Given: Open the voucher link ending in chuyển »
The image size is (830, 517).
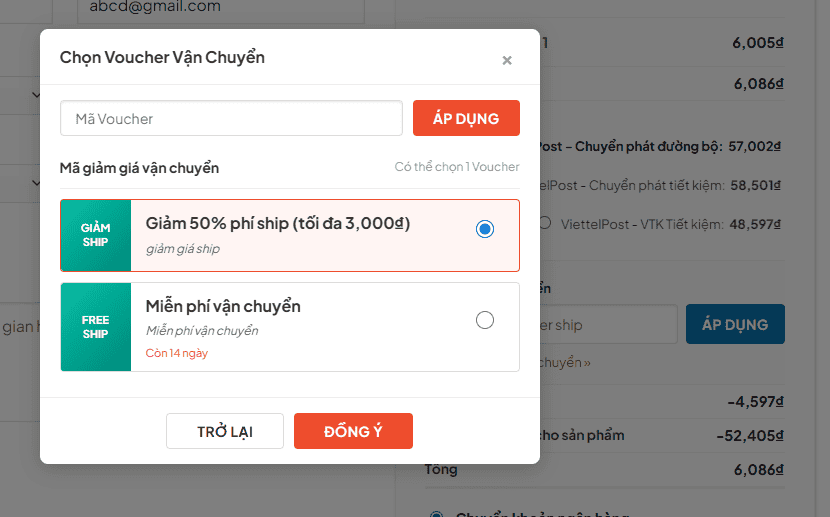Looking at the screenshot, I should (566, 362).
